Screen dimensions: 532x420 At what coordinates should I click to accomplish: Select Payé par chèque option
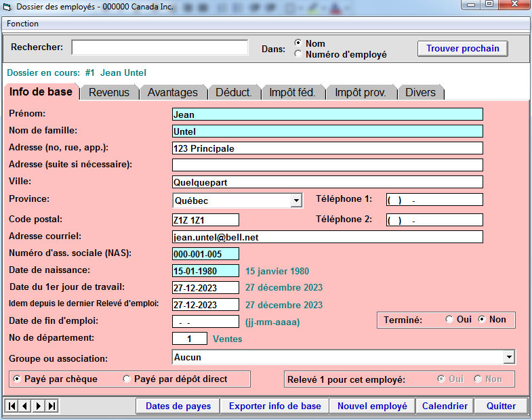[x=17, y=379]
